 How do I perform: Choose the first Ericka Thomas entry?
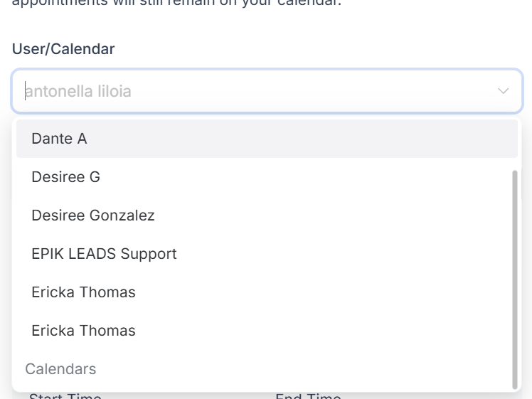pos(83,292)
